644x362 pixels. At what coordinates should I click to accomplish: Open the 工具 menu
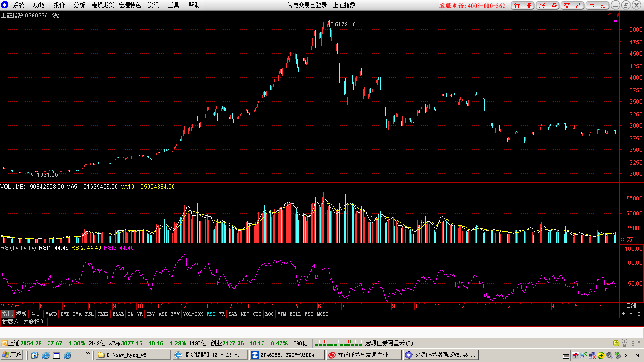point(174,5)
